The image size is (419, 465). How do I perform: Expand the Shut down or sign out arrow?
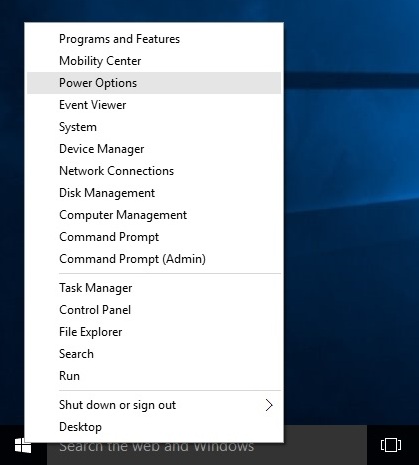[269, 405]
